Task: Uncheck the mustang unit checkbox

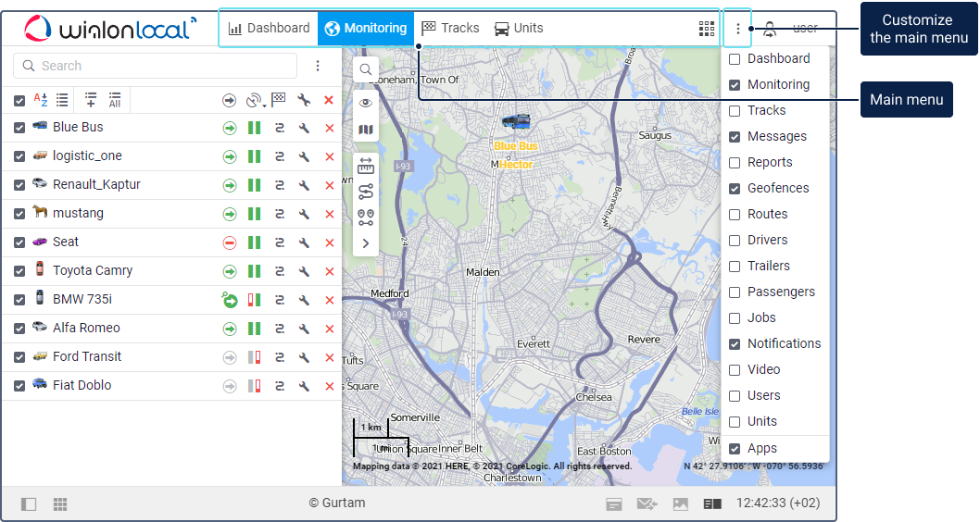Action: tap(19, 214)
